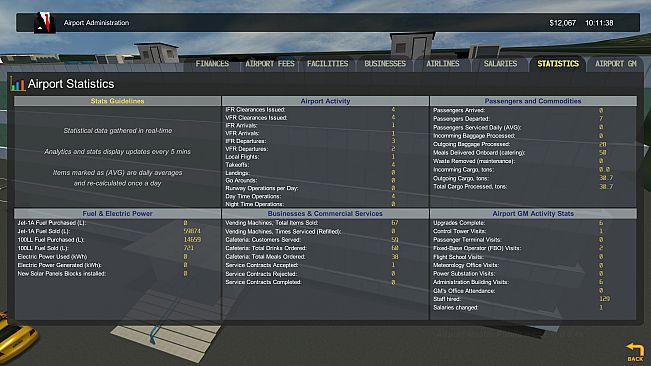Click the VFR Clearances Issued row
The width and height of the screenshot is (651, 366).
coord(325,117)
